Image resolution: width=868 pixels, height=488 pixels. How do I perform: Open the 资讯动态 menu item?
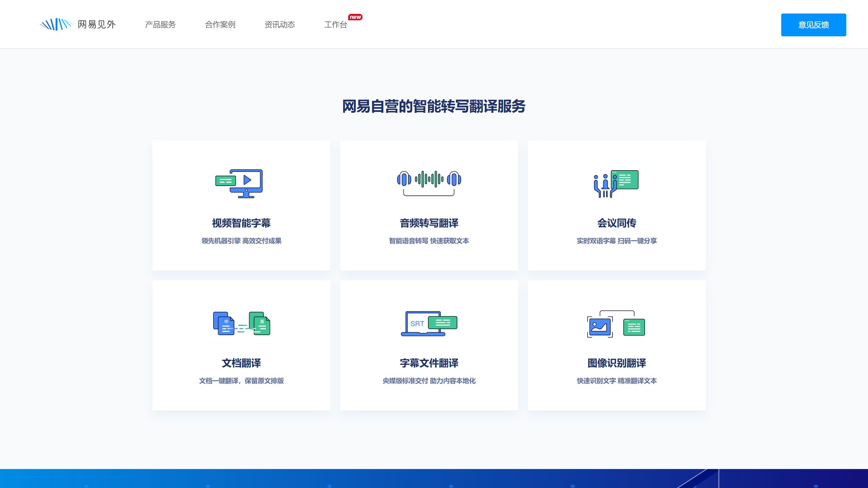280,24
